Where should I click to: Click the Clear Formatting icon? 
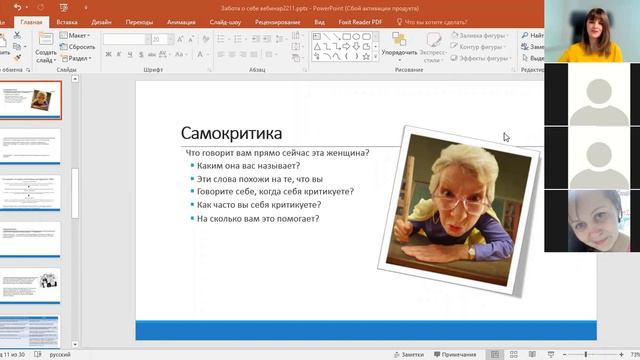coord(206,39)
